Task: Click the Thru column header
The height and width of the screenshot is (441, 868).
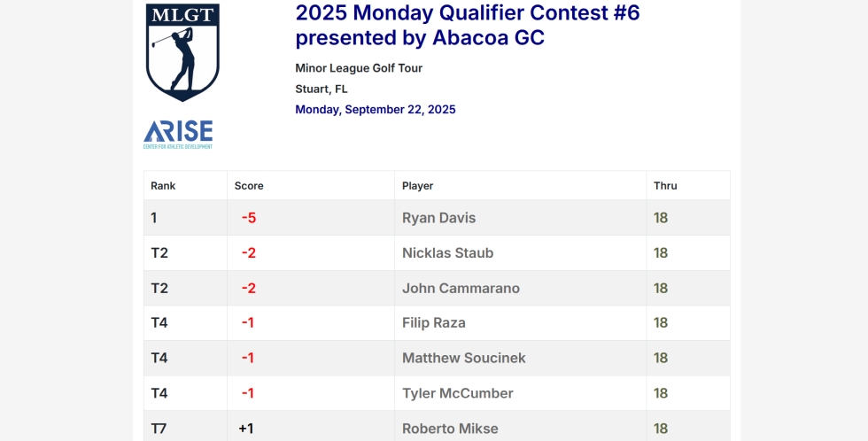Action: 665,186
